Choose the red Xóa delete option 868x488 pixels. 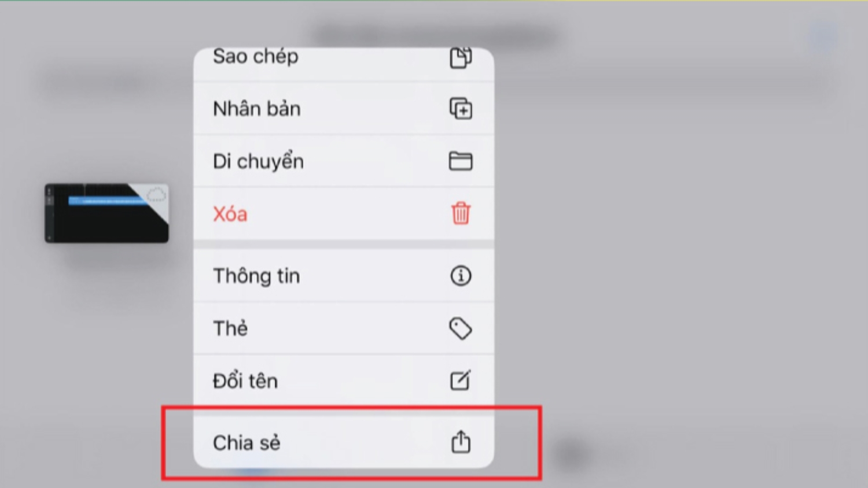click(344, 213)
